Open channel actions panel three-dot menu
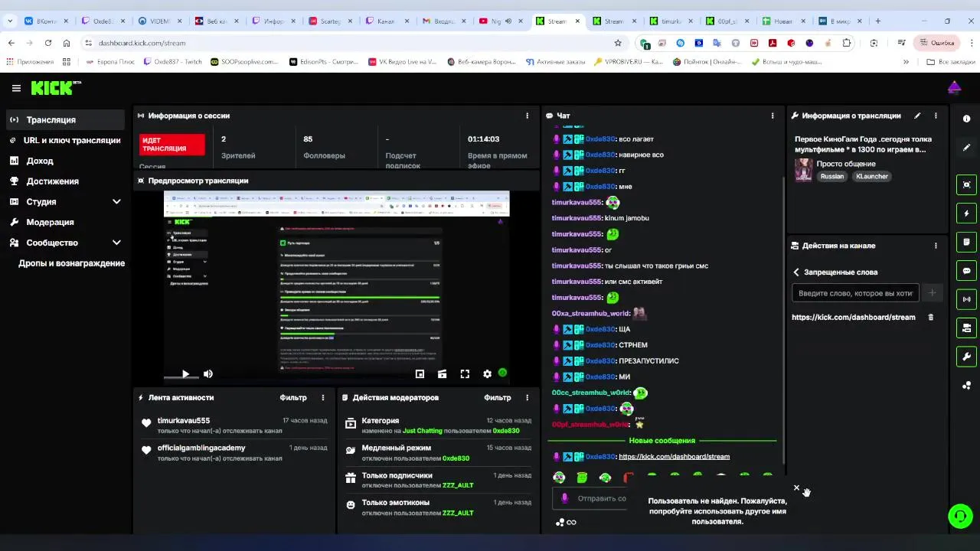Image resolution: width=980 pixels, height=551 pixels. tap(936, 246)
